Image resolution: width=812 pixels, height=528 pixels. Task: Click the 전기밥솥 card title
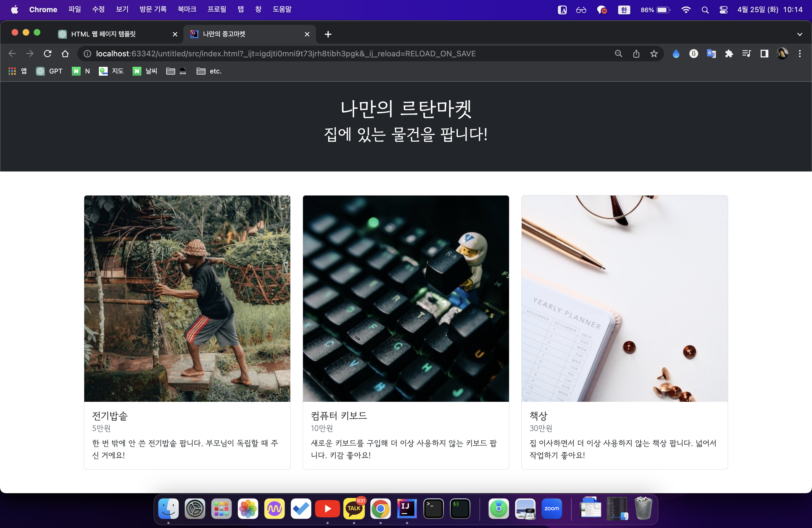[x=110, y=416]
